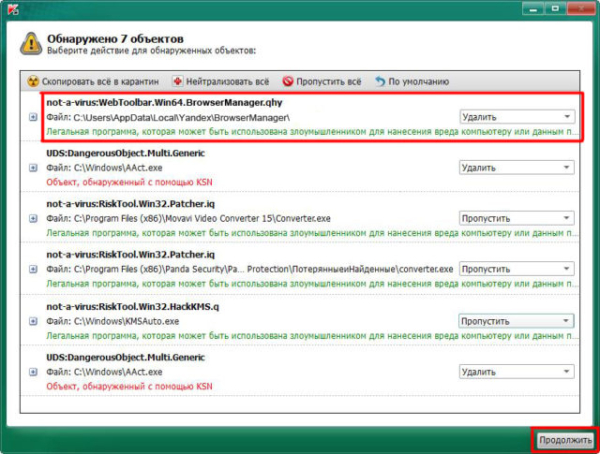Open action dropdown for Movavi Converter.exe
The width and height of the screenshot is (600, 454).
tap(517, 218)
